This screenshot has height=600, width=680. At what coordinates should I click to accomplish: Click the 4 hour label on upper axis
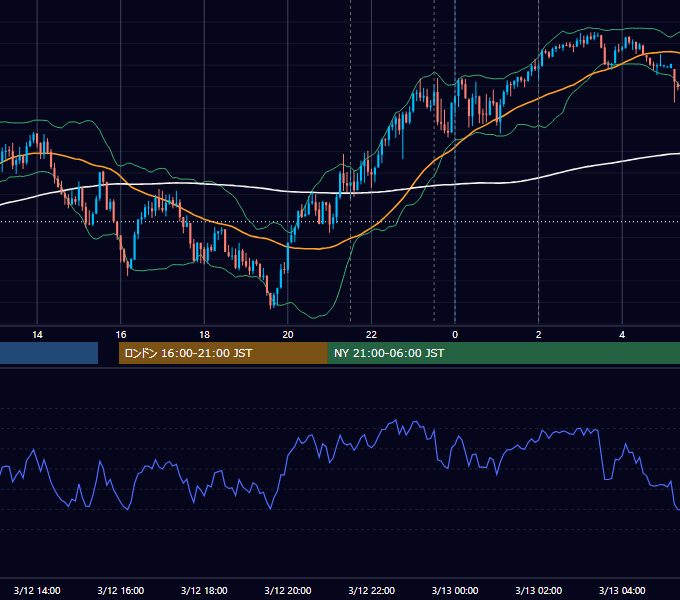pyautogui.click(x=622, y=335)
